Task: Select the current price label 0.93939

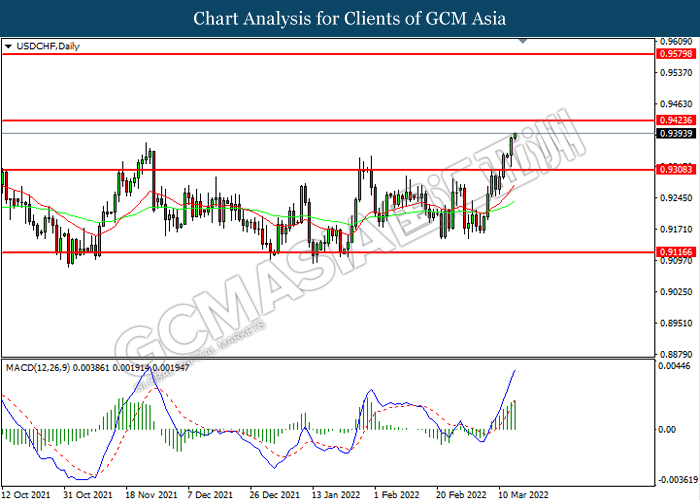Action: [676, 133]
